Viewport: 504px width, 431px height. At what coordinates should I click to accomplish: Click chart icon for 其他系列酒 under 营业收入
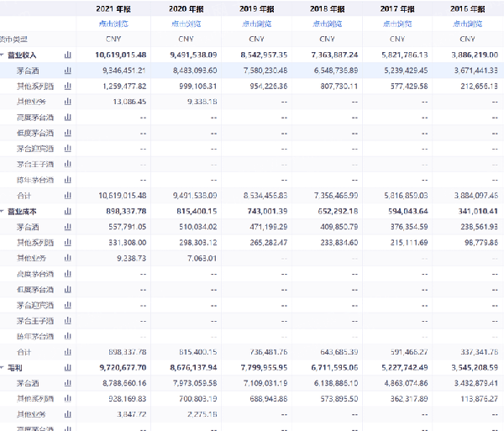point(68,86)
